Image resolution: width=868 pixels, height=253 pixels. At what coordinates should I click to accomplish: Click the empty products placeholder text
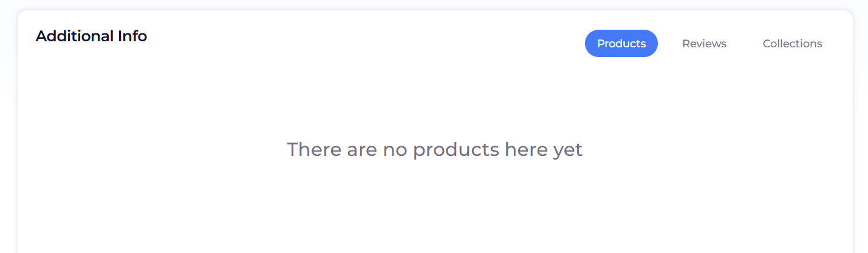(x=434, y=149)
